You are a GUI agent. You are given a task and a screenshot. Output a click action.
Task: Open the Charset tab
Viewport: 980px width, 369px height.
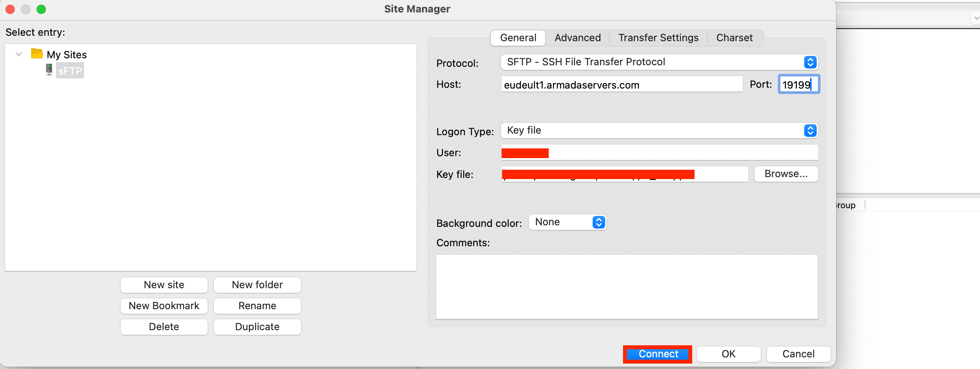734,38
